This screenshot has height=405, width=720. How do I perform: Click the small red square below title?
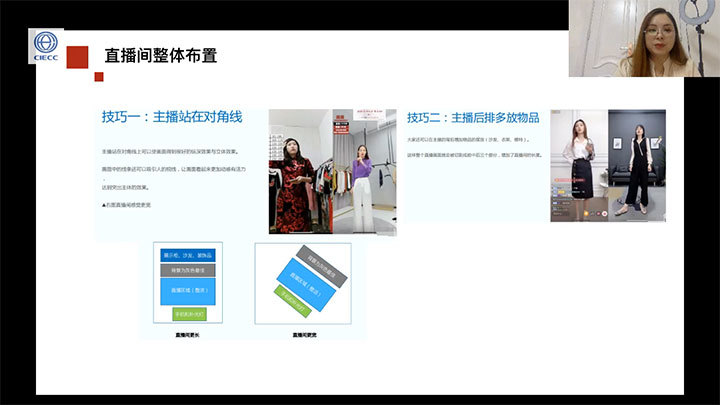(x=99, y=77)
